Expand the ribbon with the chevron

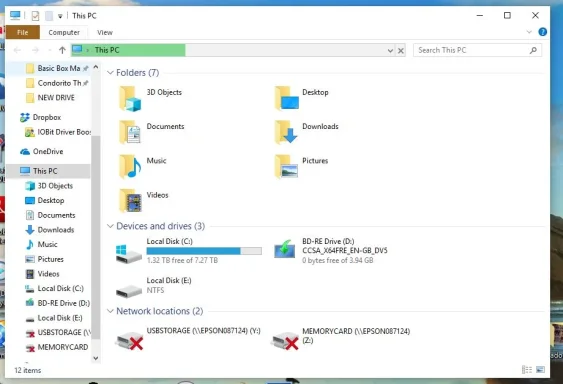529,32
